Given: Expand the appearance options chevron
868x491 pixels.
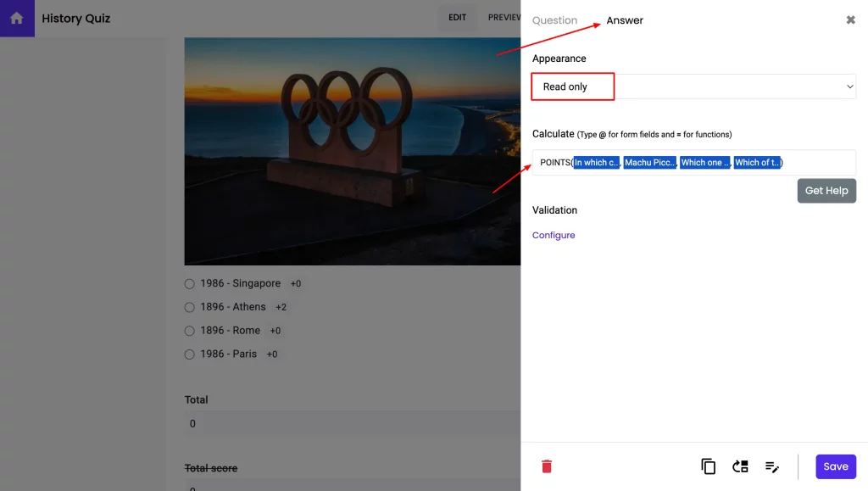Looking at the screenshot, I should point(849,86).
